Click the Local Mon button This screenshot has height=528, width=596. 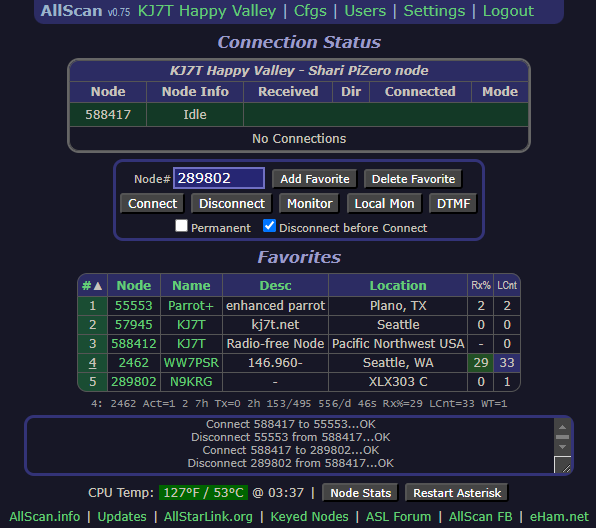384,203
